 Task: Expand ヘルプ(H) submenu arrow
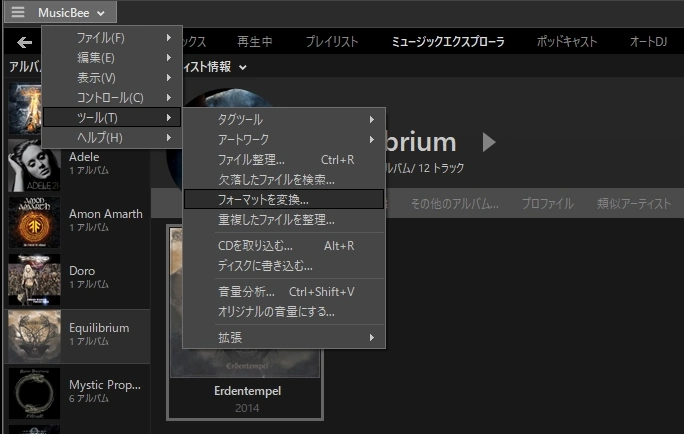(x=169, y=137)
